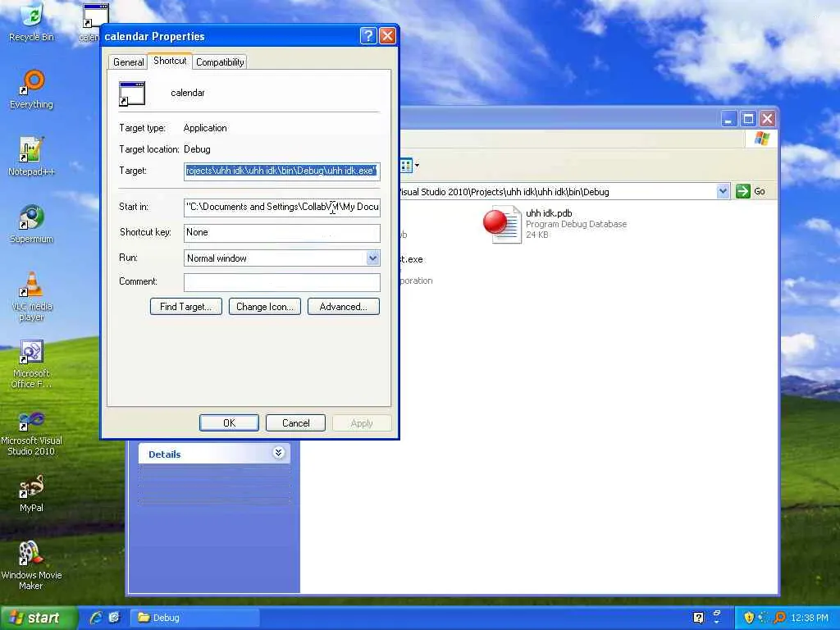Viewport: 840px width, 630px height.
Task: Maximize the Debug Explorer window
Action: pyautogui.click(x=748, y=118)
